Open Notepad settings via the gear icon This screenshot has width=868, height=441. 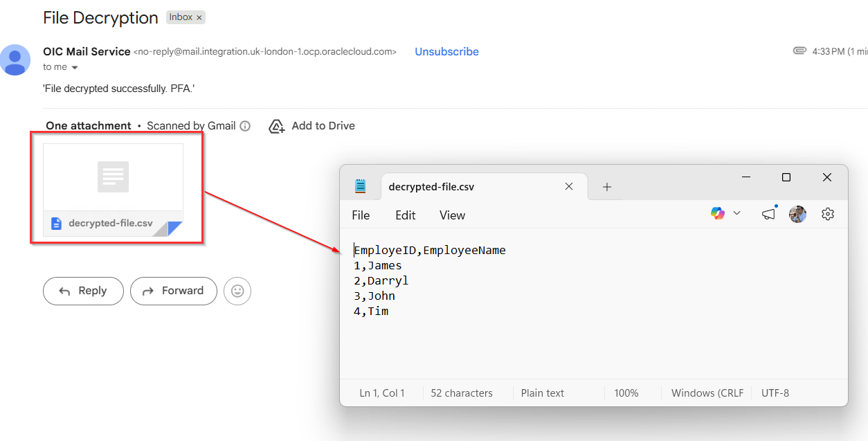[x=827, y=215]
